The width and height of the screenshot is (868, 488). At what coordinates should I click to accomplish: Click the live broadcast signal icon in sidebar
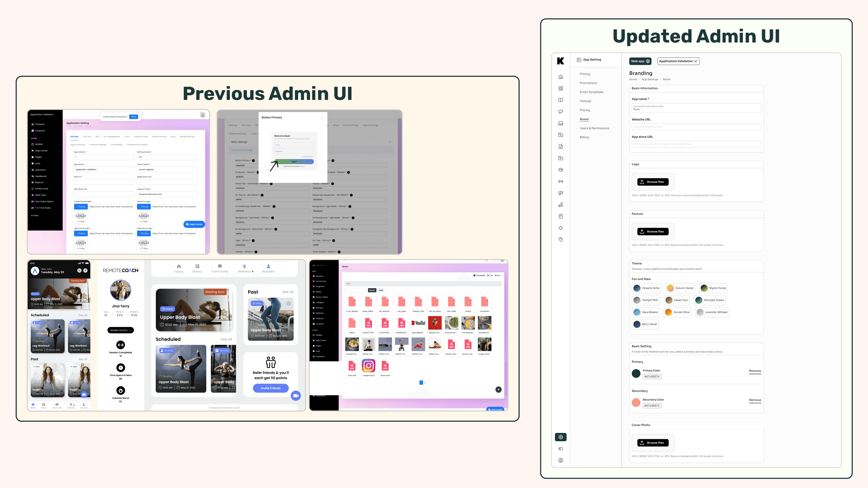[x=561, y=181]
